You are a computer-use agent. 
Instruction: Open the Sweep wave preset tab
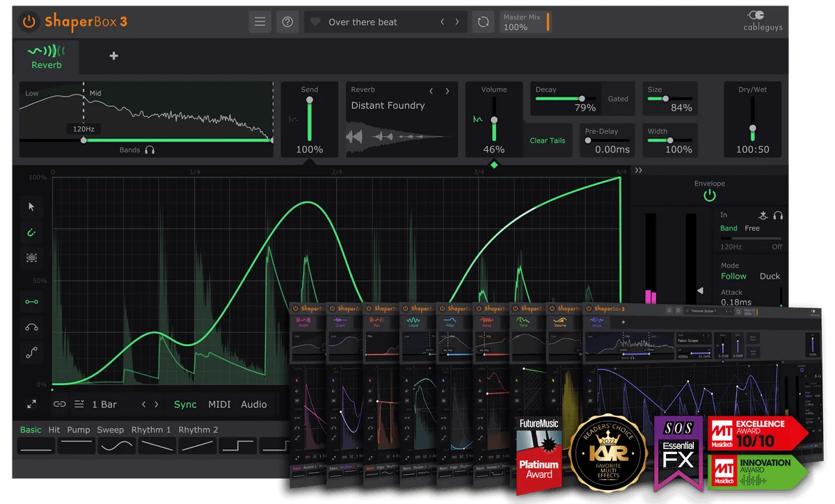(x=111, y=430)
